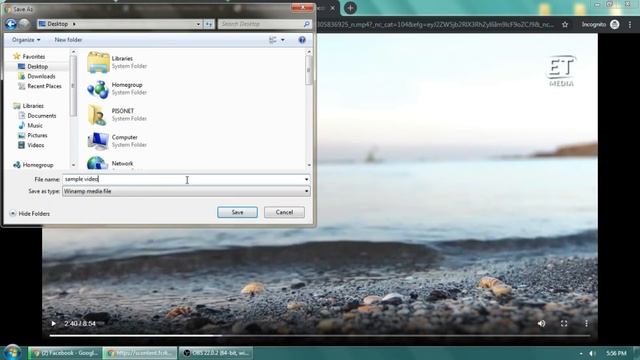Open Pictures library in navigation pane
640x360 pixels.
[x=33, y=135]
